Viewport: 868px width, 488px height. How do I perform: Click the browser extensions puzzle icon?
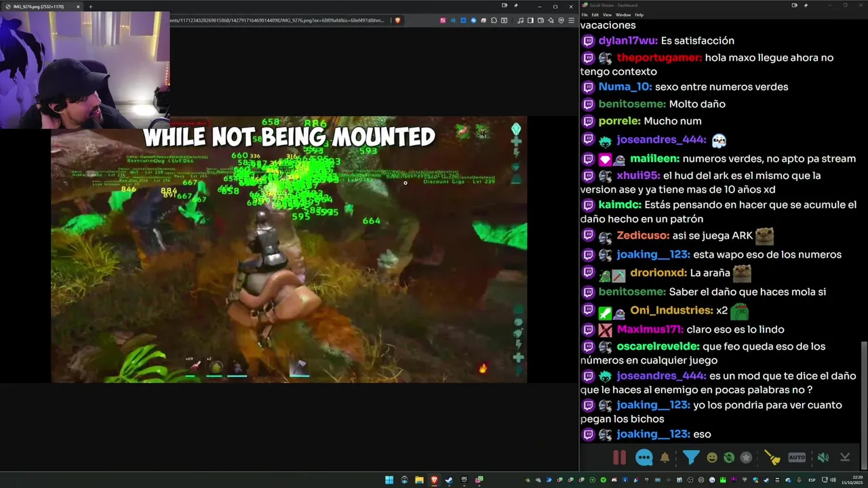(x=494, y=20)
